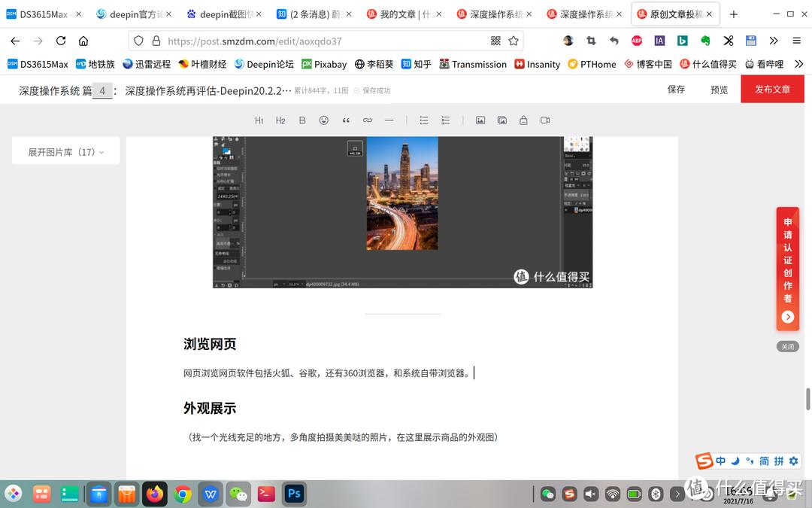Open Photoshop from the dock
The height and width of the screenshot is (508, 812).
294,494
